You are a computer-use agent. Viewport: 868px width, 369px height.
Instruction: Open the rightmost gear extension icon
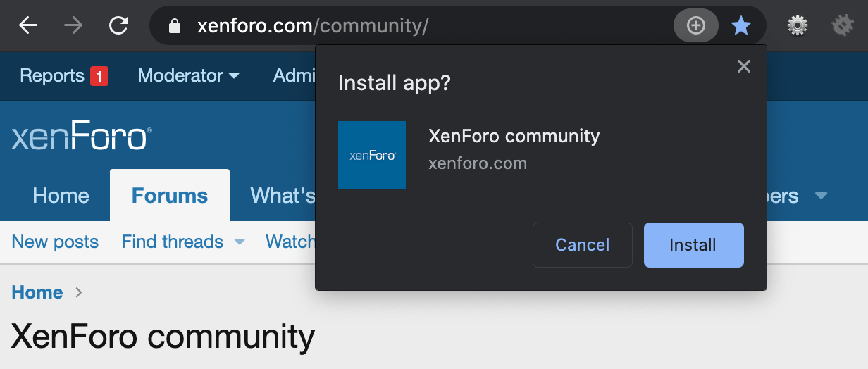click(842, 26)
